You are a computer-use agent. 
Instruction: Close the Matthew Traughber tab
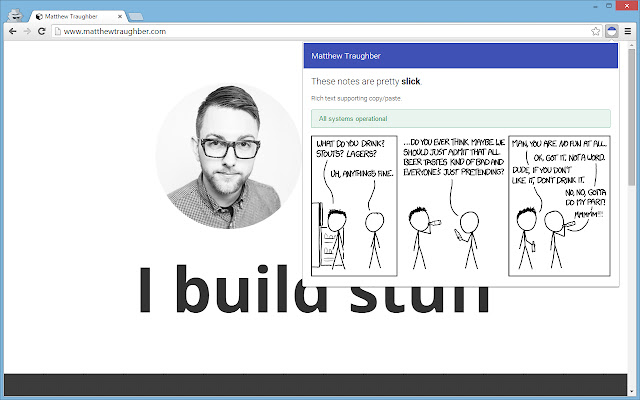[120, 17]
